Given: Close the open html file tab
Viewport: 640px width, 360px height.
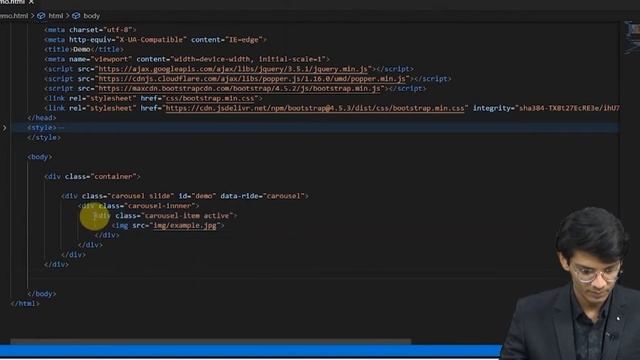Looking at the screenshot, I should (31, 2).
